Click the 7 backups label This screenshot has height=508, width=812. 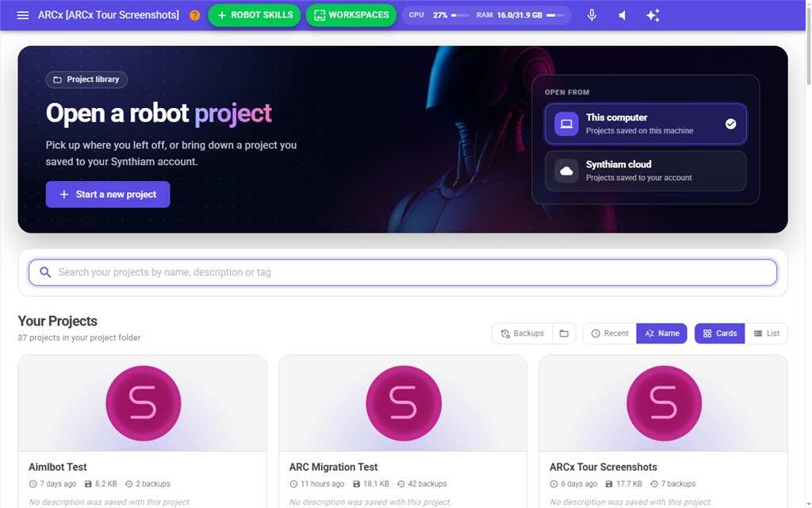(x=672, y=483)
